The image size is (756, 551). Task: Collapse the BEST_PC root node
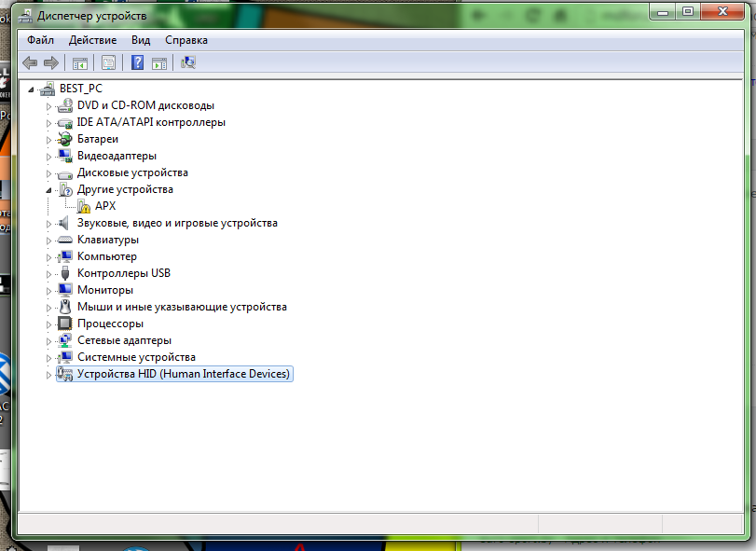click(31, 90)
